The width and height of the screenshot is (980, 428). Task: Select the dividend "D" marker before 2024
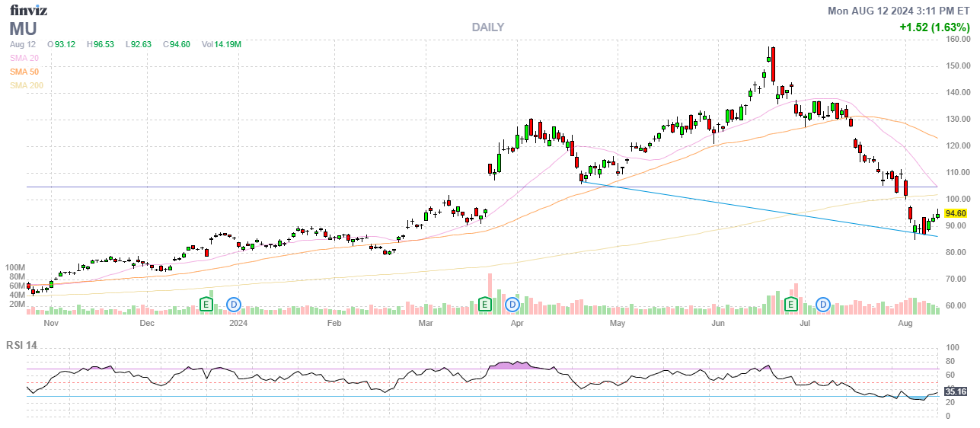(235, 305)
